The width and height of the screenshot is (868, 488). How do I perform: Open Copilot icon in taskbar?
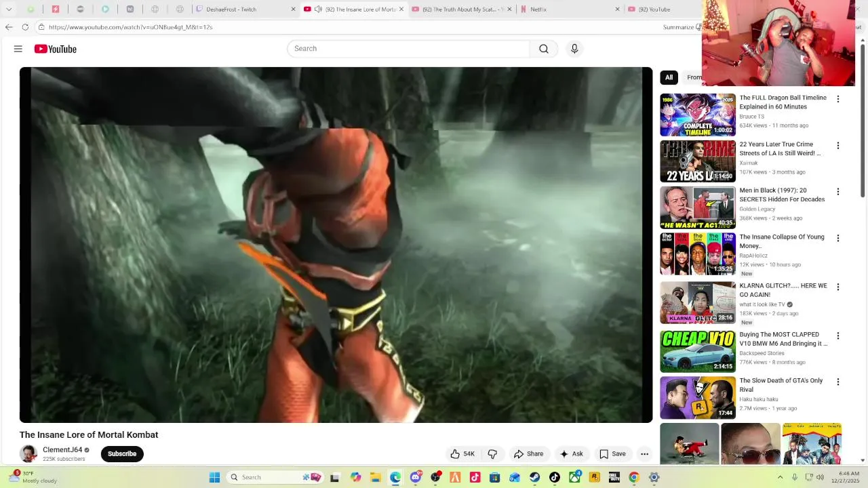click(356, 477)
